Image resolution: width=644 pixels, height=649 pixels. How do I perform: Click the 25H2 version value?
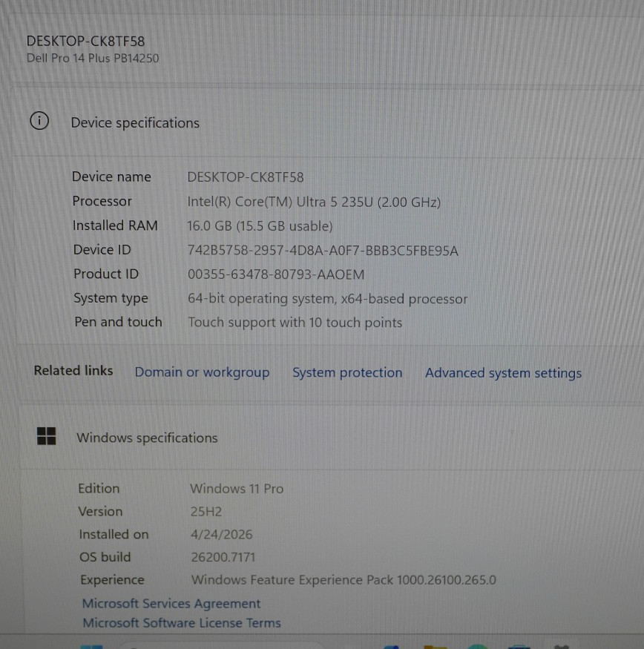point(206,512)
